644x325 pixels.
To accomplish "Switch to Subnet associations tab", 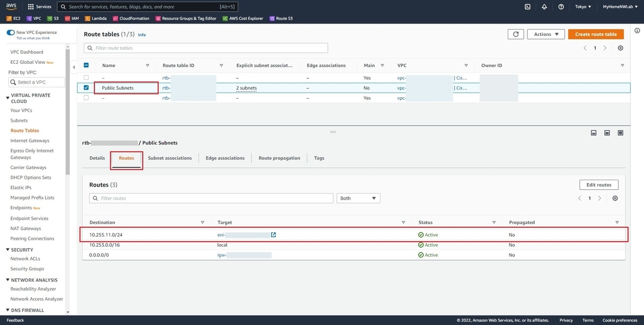I will (x=170, y=158).
